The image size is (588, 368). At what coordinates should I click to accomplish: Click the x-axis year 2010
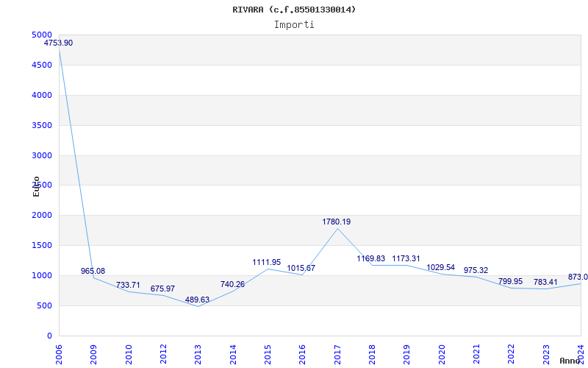(129, 354)
